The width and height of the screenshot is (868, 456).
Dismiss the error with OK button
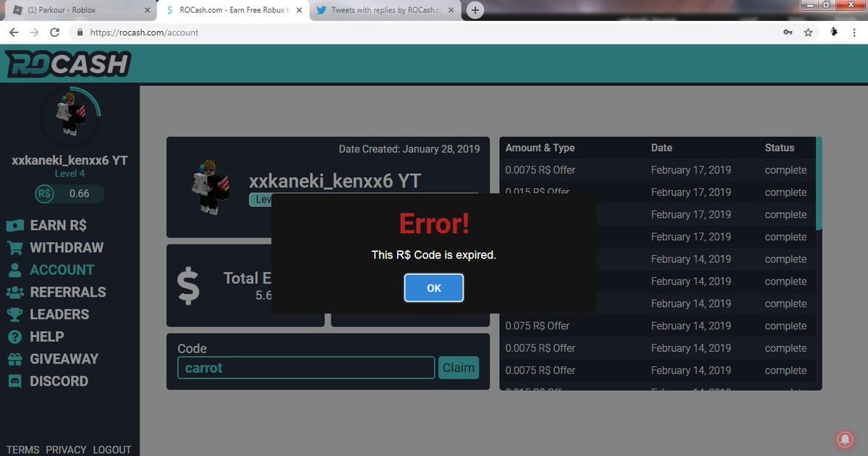(x=434, y=288)
